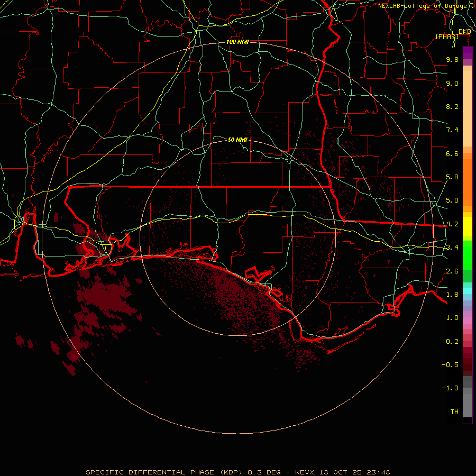Click the 6.6 legend value

452,153
